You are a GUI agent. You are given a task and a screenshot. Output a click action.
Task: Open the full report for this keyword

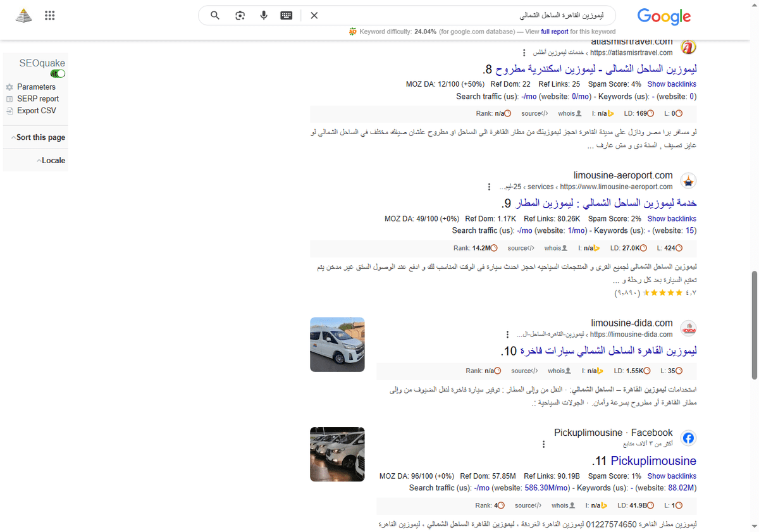555,31
